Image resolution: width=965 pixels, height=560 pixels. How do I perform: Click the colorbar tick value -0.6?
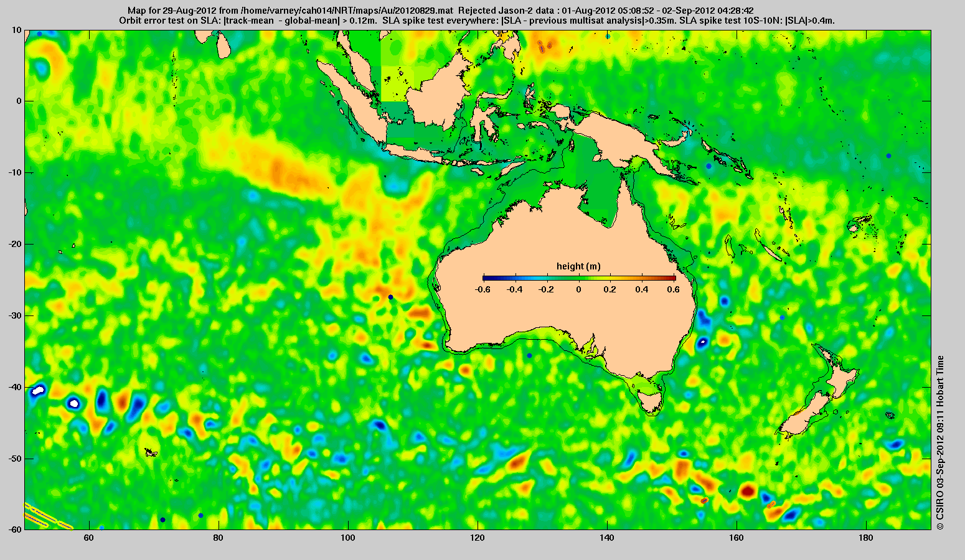point(482,289)
